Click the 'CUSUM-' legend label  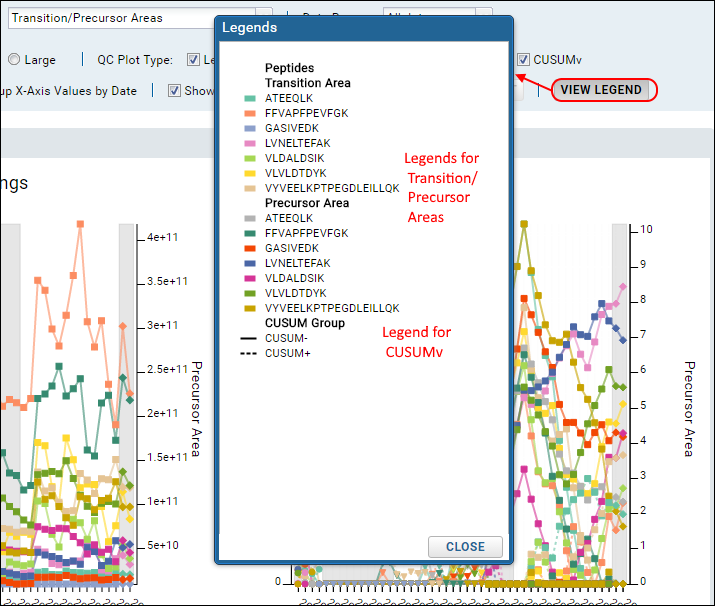(x=286, y=338)
